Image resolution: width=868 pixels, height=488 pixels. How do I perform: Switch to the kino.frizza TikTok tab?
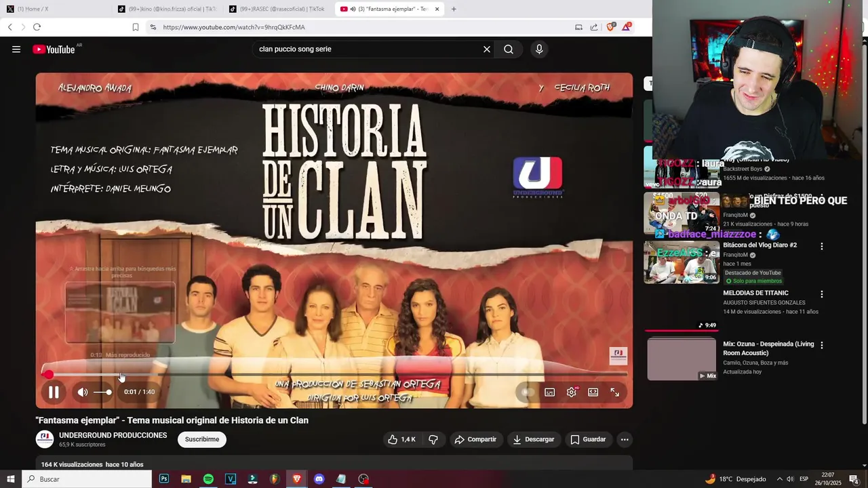coord(166,9)
